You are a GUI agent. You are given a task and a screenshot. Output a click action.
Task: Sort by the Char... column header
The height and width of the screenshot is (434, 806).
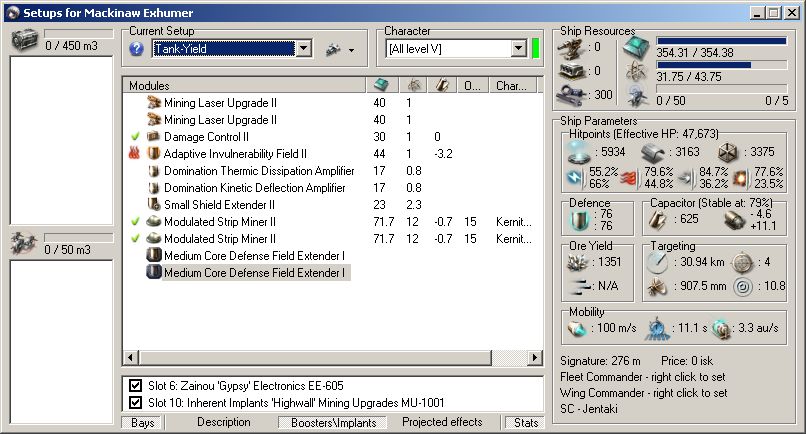coord(513,85)
